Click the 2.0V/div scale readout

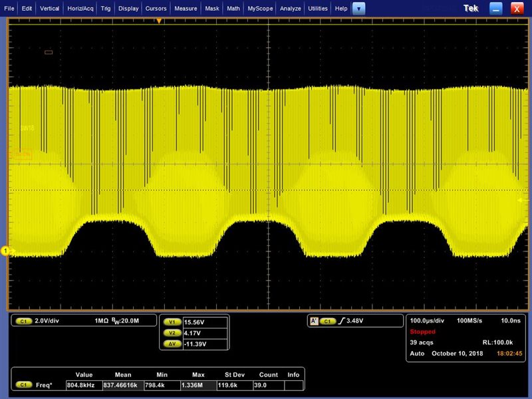[x=47, y=321]
